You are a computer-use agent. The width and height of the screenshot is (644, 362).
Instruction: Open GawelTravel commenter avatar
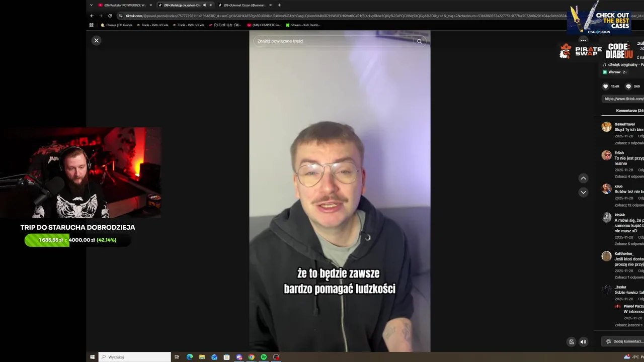coord(607,127)
